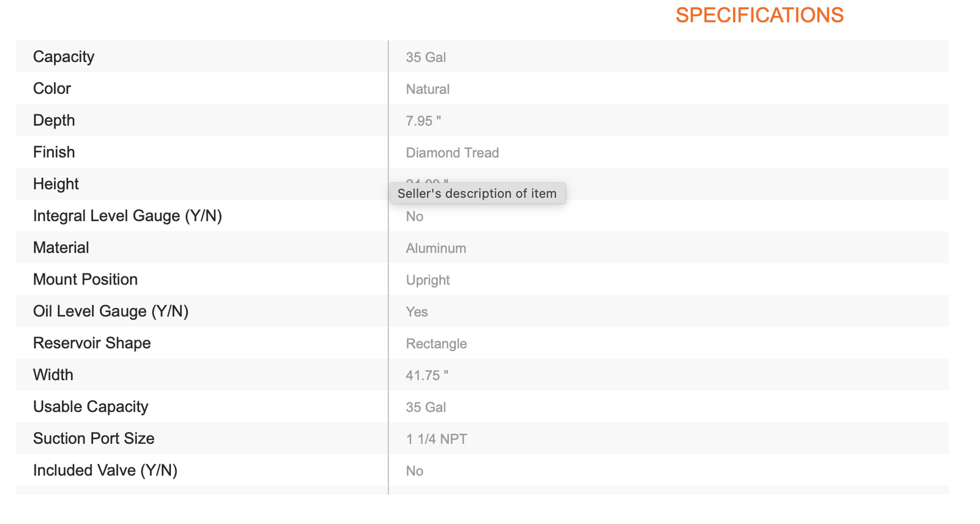The width and height of the screenshot is (980, 524).
Task: Click the Mount Position label
Action: (x=85, y=280)
